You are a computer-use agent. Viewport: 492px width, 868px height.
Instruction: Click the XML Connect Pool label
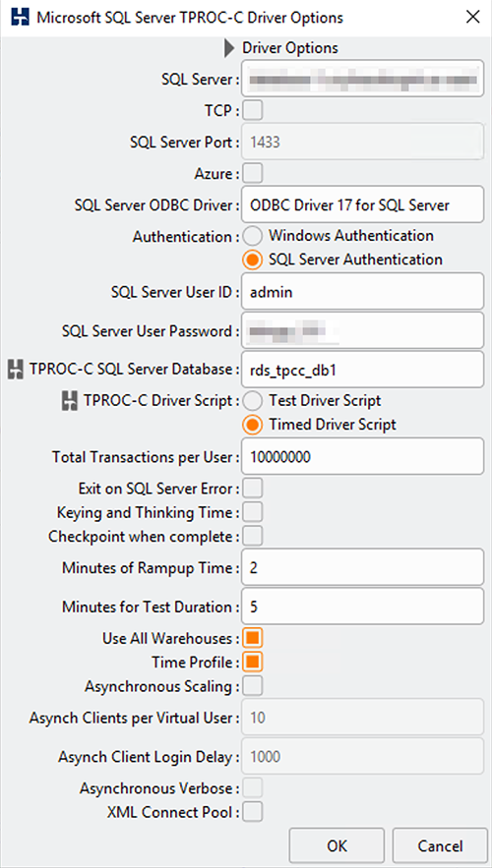[173, 813]
